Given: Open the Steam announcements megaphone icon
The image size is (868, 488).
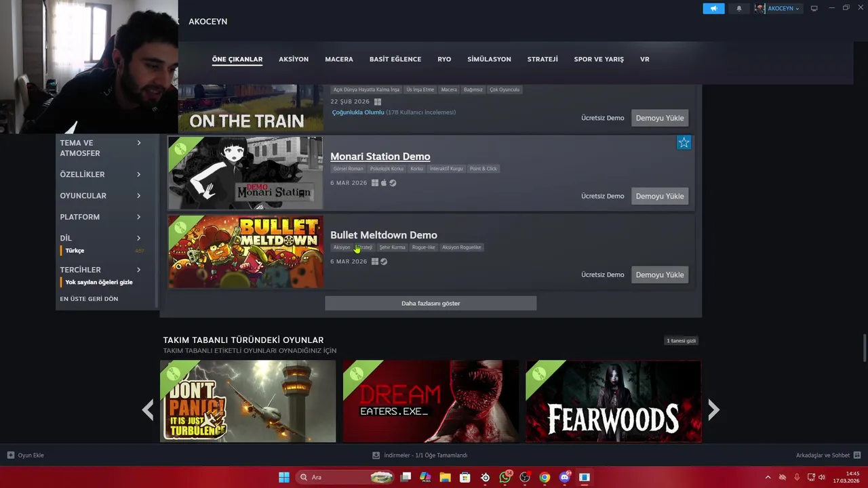Looking at the screenshot, I should click(x=713, y=8).
